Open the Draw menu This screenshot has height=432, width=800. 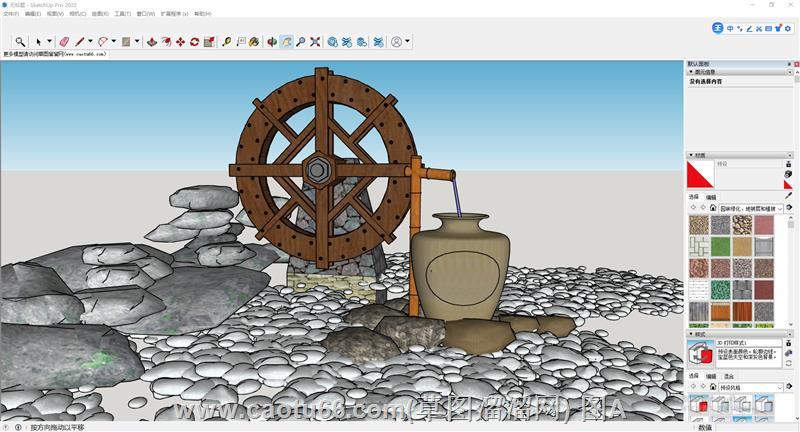[x=100, y=14]
